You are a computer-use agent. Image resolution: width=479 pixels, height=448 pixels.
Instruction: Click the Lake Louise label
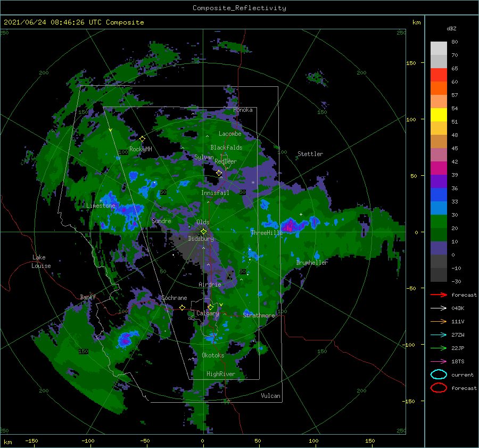(x=41, y=262)
